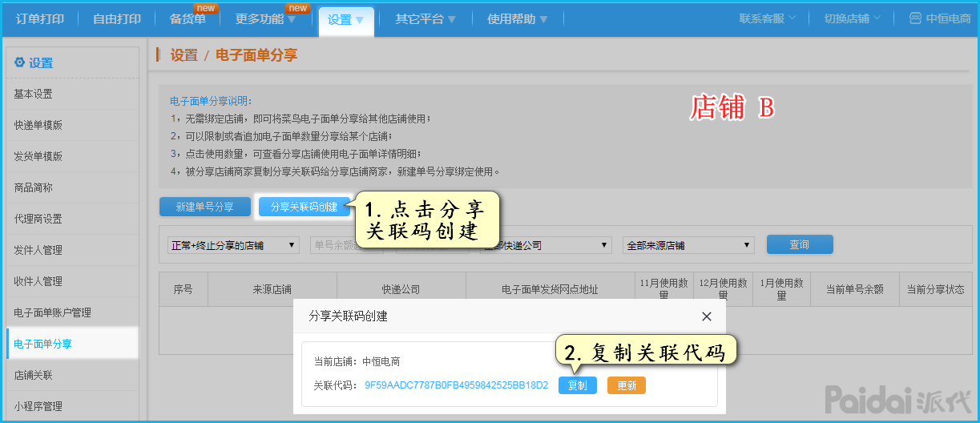Click 当前店铺：中恒电商 text in dialog
This screenshot has width=980, height=423.
(x=357, y=362)
